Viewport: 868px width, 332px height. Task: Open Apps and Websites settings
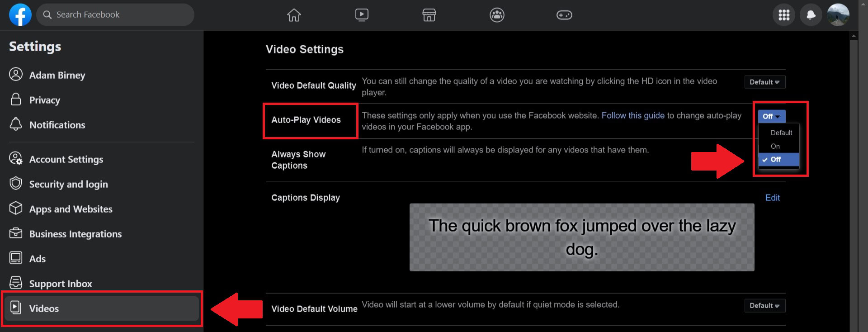click(102, 209)
